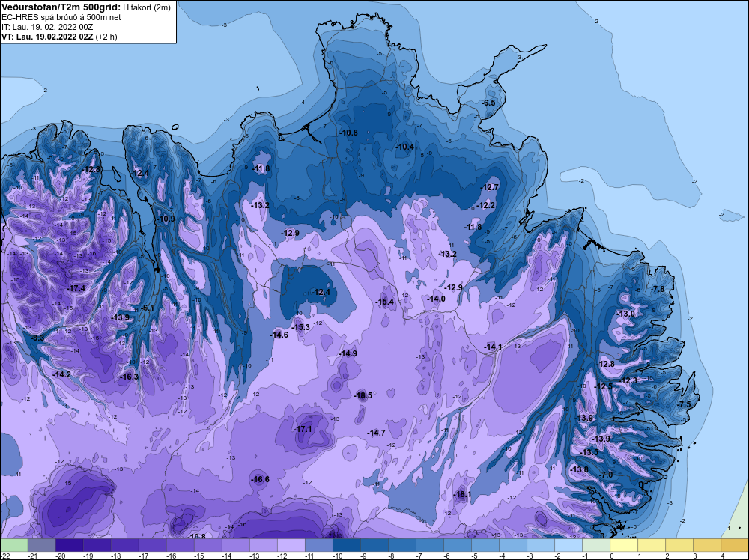Click the VT valid time 02Z line

click(x=60, y=36)
